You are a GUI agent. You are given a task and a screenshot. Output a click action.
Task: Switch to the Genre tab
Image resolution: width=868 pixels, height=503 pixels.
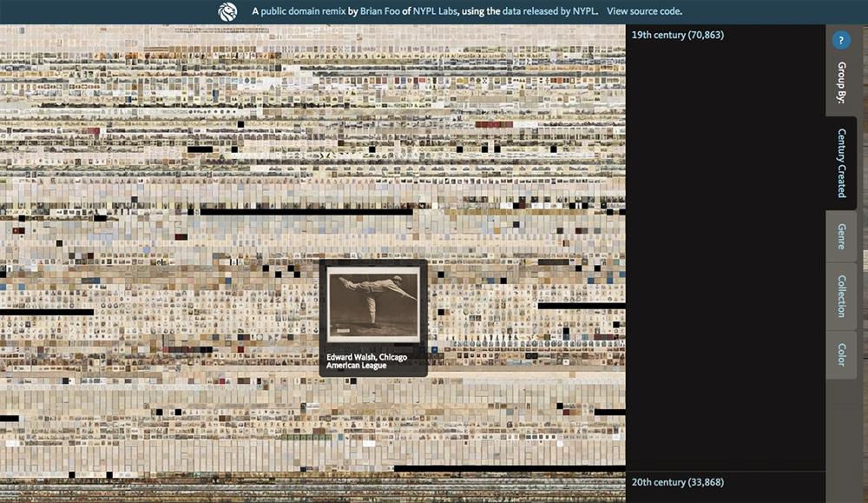841,236
